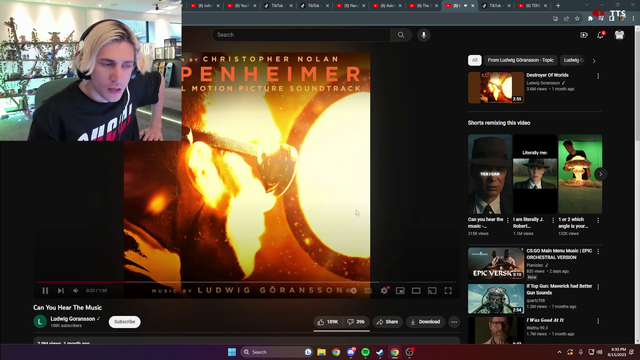Open the player settings gear
640x360 pixels.
pyautogui.click(x=384, y=291)
